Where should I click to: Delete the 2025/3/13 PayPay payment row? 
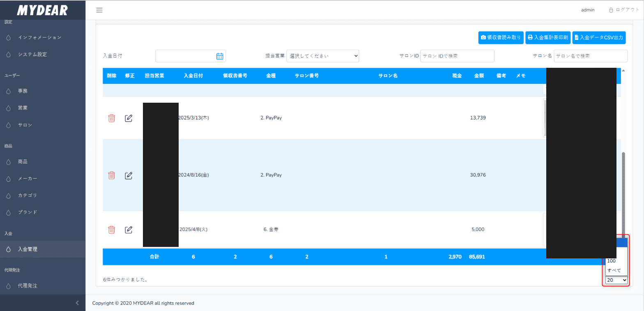tap(111, 118)
